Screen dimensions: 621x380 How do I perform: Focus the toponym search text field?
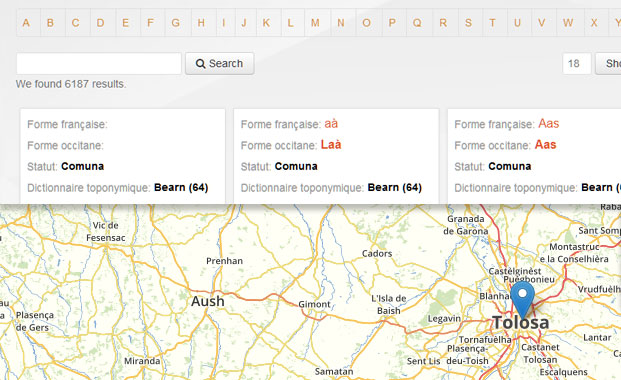pyautogui.click(x=99, y=63)
